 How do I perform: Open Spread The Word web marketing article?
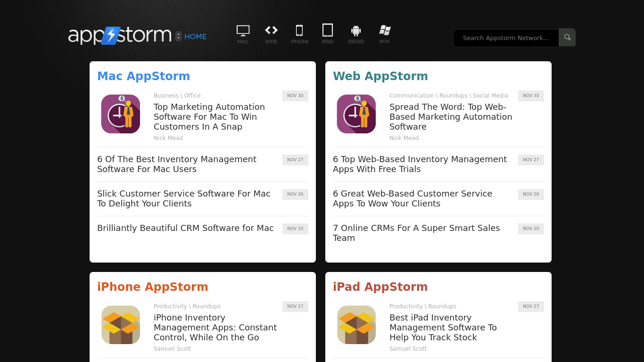pyautogui.click(x=451, y=117)
